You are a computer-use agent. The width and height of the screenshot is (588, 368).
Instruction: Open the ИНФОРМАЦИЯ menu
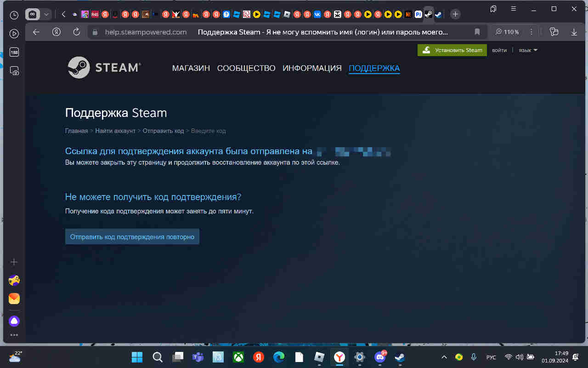312,68
